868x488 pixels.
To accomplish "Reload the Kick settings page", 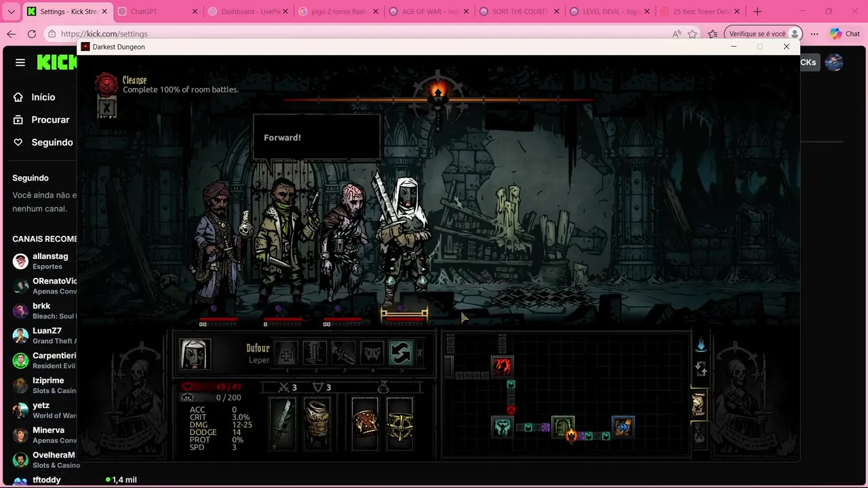I will (x=32, y=34).
